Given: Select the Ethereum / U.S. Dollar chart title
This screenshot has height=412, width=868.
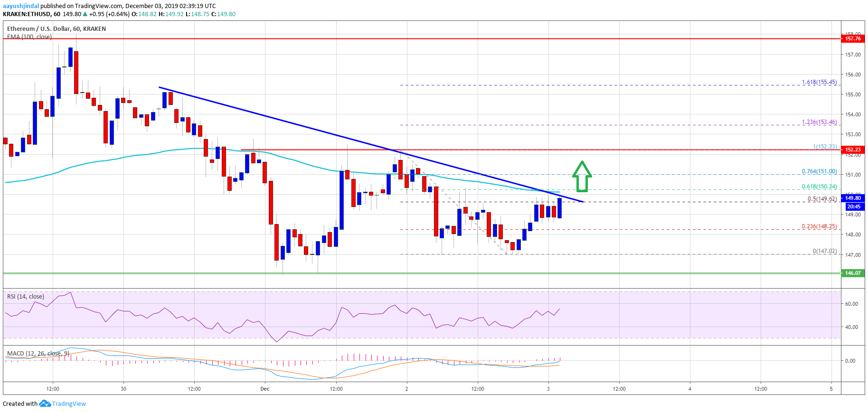Looking at the screenshot, I should [57, 29].
